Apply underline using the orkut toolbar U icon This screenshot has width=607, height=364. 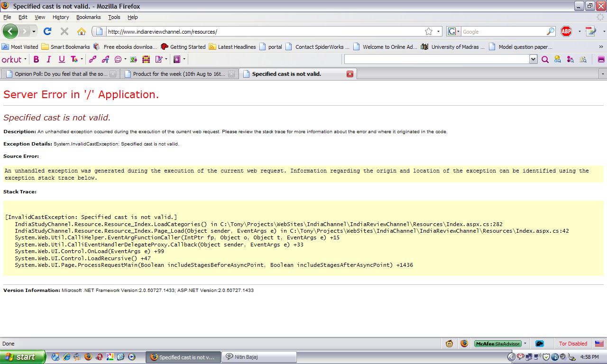(x=61, y=59)
